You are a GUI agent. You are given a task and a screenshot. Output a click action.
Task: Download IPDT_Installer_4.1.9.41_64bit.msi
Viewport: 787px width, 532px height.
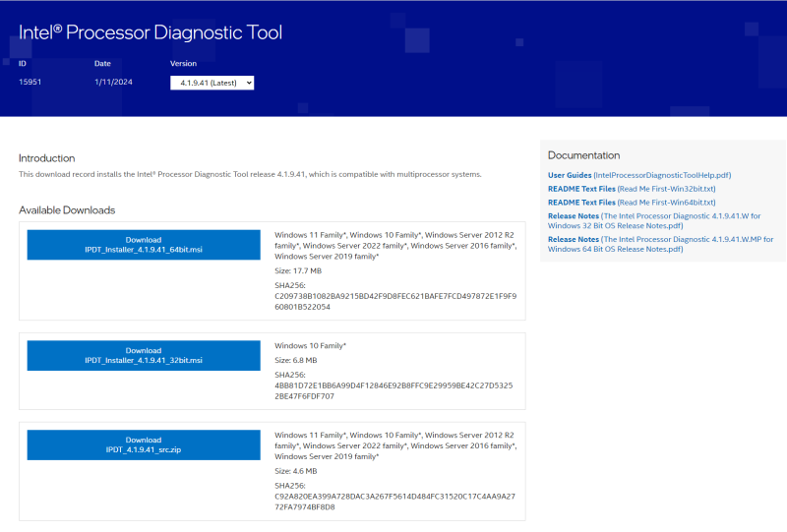[x=144, y=245]
